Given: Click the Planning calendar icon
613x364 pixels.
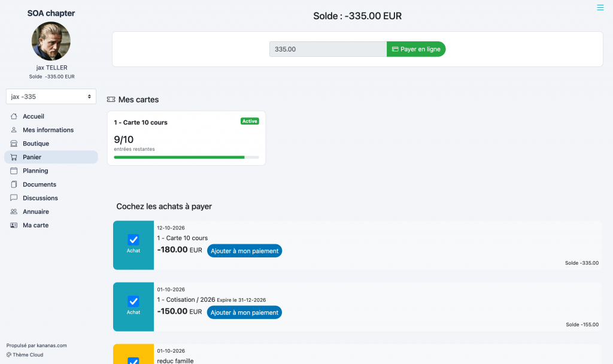Looking at the screenshot, I should pos(14,171).
